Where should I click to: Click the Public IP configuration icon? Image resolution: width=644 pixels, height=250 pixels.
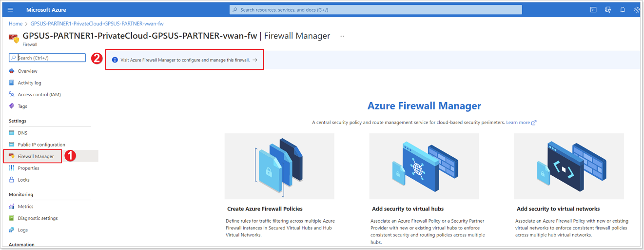point(12,145)
